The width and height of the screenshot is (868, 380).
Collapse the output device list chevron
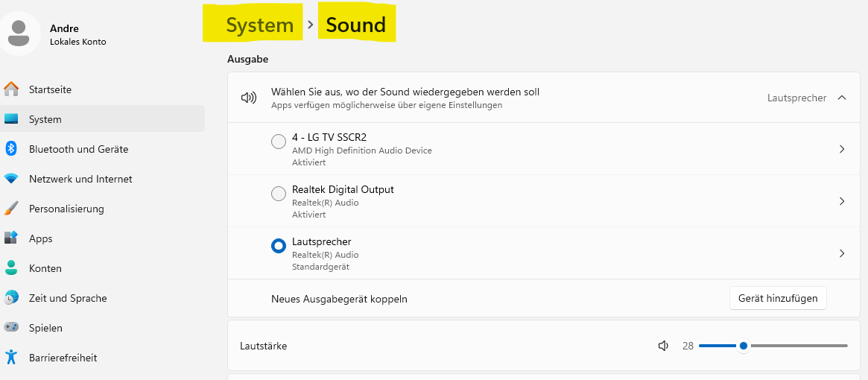point(842,98)
